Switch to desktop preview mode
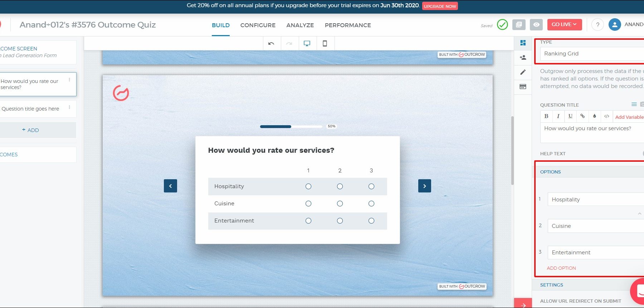 307,44
